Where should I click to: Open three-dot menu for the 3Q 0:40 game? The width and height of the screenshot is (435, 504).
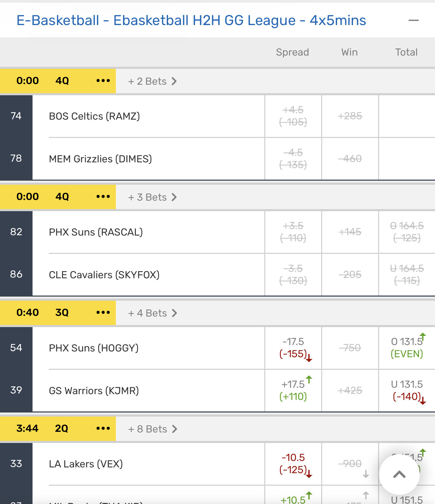point(103,313)
